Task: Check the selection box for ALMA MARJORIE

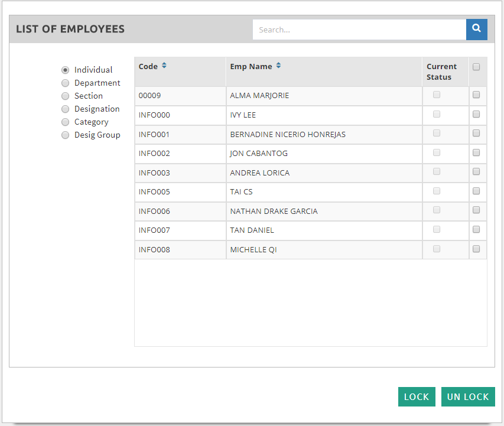Action: point(476,95)
